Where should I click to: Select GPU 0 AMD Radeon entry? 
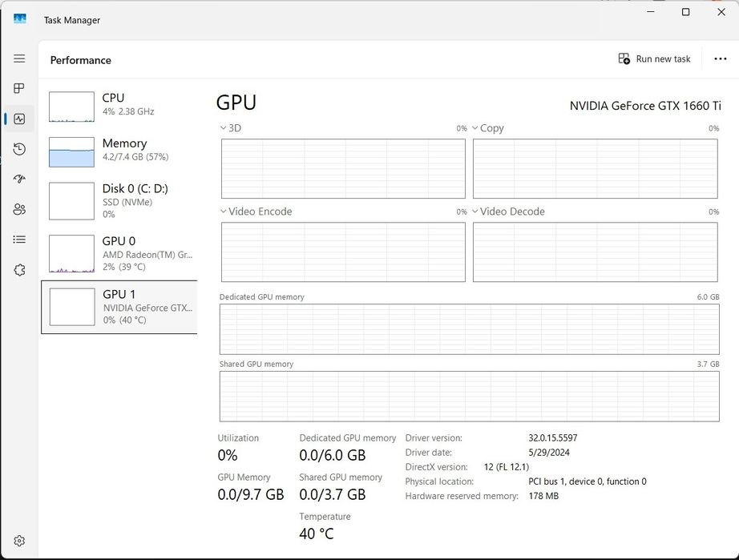(x=119, y=253)
